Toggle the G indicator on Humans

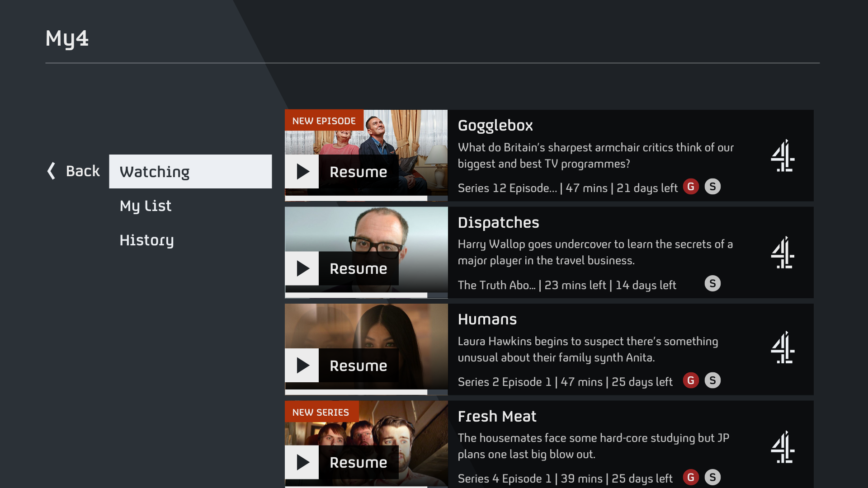[x=691, y=380]
